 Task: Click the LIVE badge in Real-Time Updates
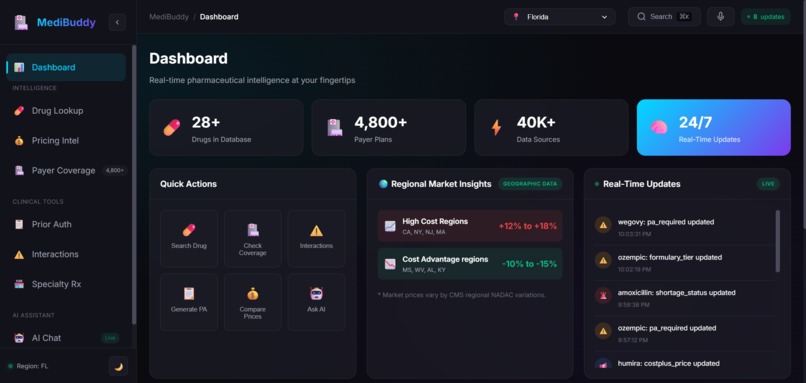pos(768,184)
